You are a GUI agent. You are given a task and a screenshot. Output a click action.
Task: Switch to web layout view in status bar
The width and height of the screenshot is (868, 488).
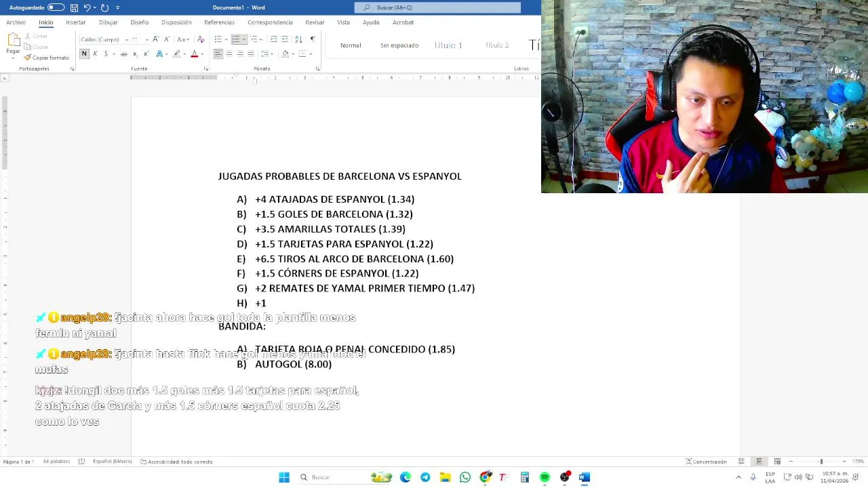tap(777, 462)
